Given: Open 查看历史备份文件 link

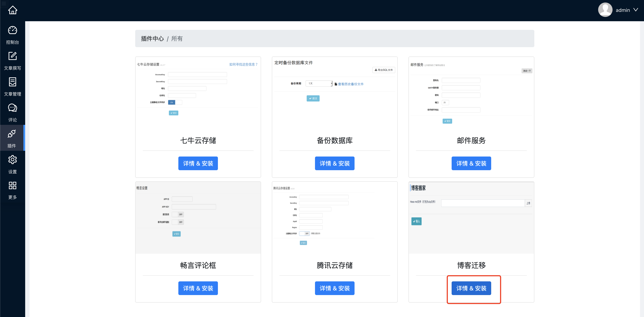Looking at the screenshot, I should point(351,84).
